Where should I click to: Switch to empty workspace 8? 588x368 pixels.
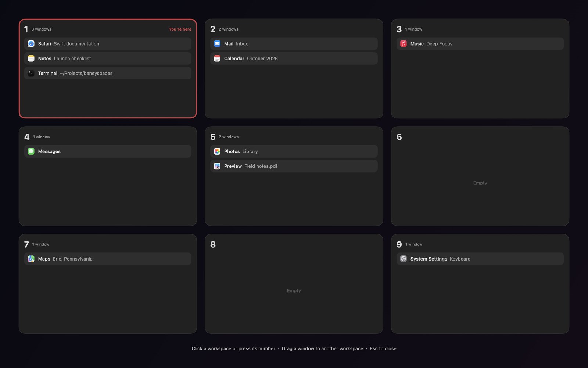point(294,284)
